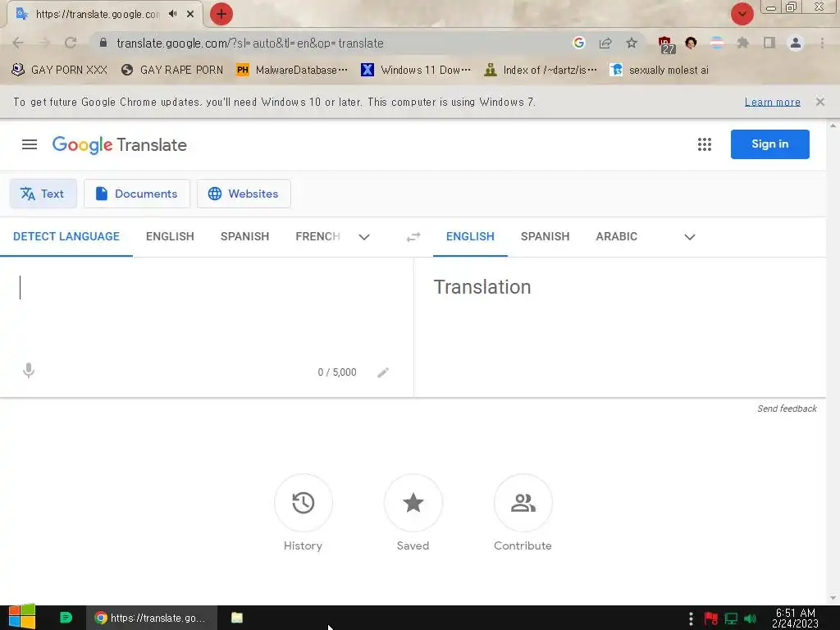Viewport: 840px width, 630px height.
Task: Open the Google Translate main menu hamburger
Action: pos(30,144)
